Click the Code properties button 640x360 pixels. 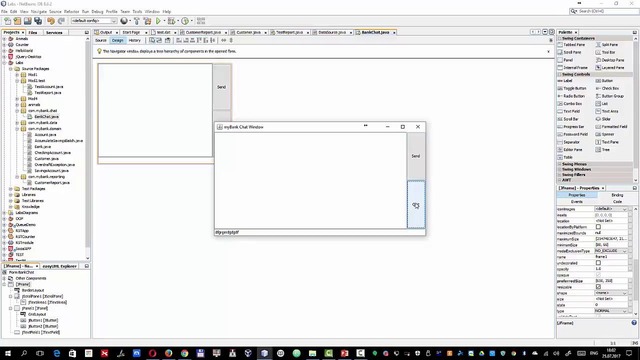(x=617, y=202)
